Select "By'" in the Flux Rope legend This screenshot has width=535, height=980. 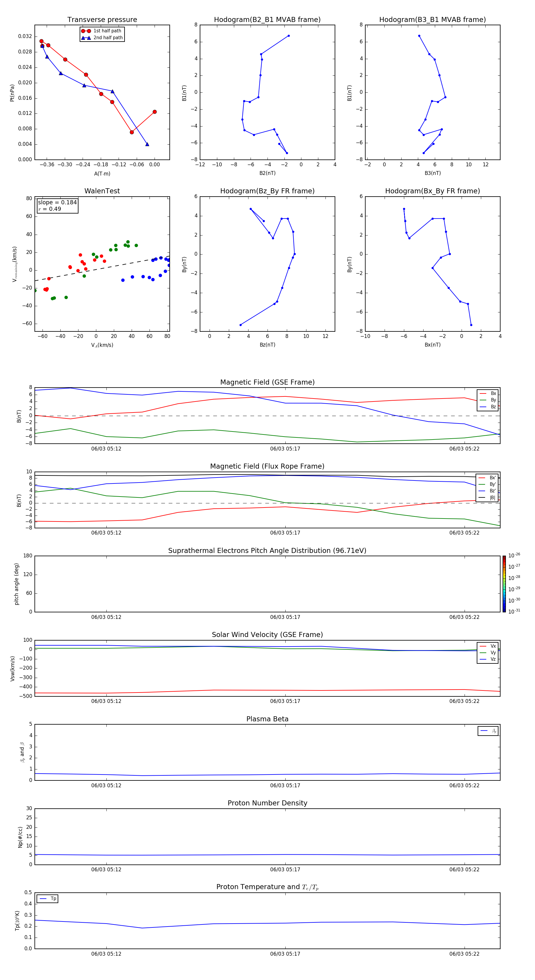coord(487,484)
